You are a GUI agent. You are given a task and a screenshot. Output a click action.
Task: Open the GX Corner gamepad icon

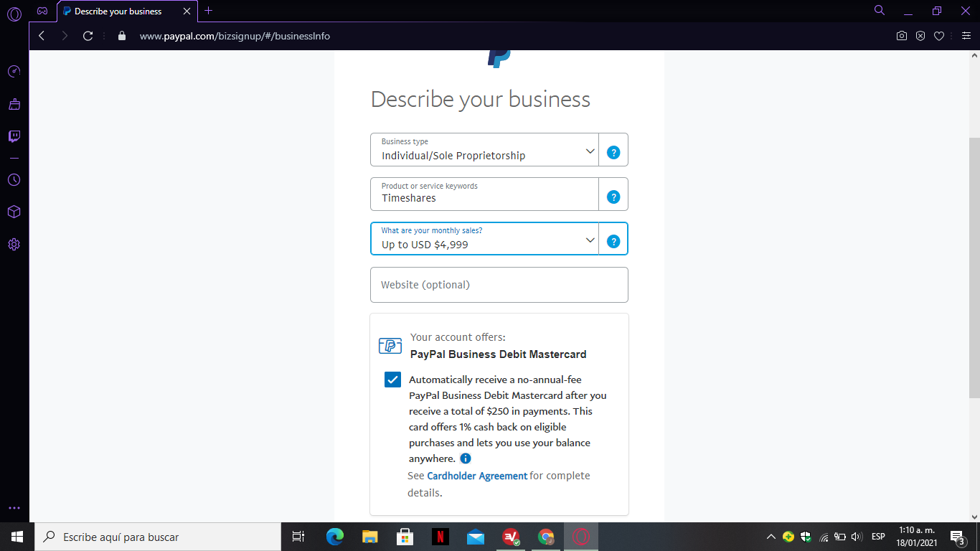(x=42, y=11)
